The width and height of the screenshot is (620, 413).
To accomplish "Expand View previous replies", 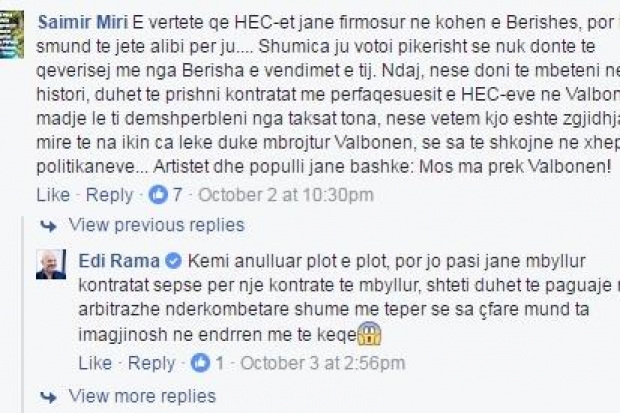I will [x=156, y=225].
